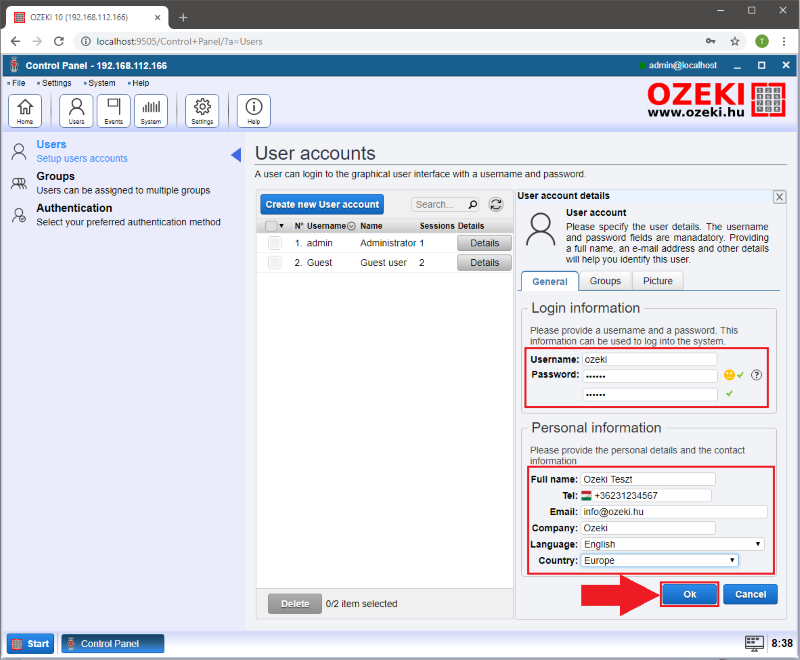The height and width of the screenshot is (660, 800).
Task: Open the Settings menu in menu bar
Action: (x=55, y=83)
